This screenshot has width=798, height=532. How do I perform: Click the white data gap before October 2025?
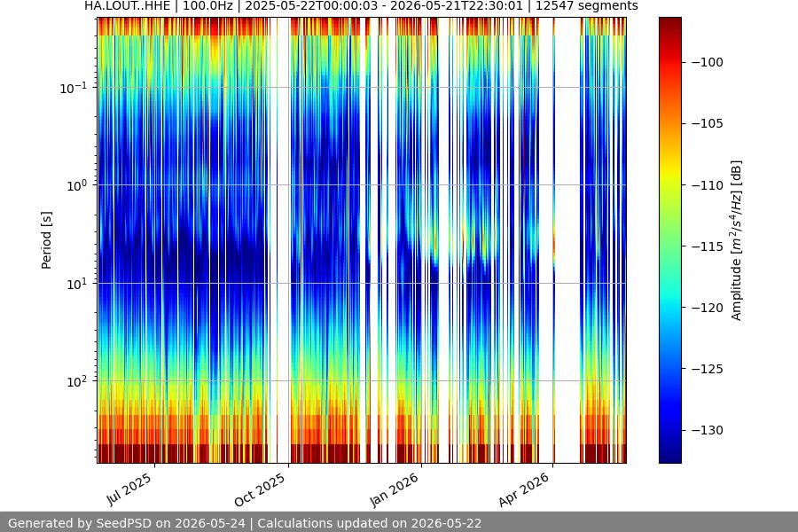[x=284, y=239]
